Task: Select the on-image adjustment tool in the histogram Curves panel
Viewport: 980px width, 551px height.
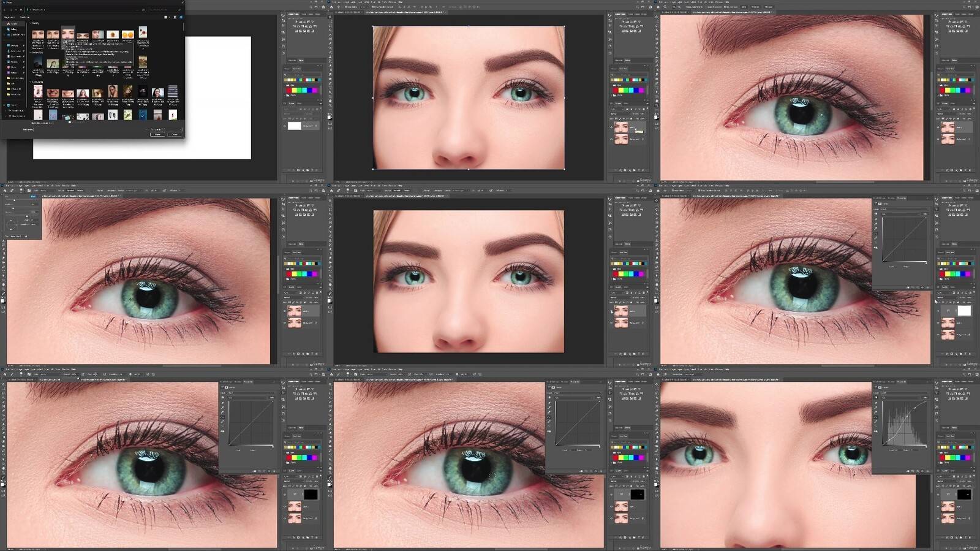Action: coord(876,397)
